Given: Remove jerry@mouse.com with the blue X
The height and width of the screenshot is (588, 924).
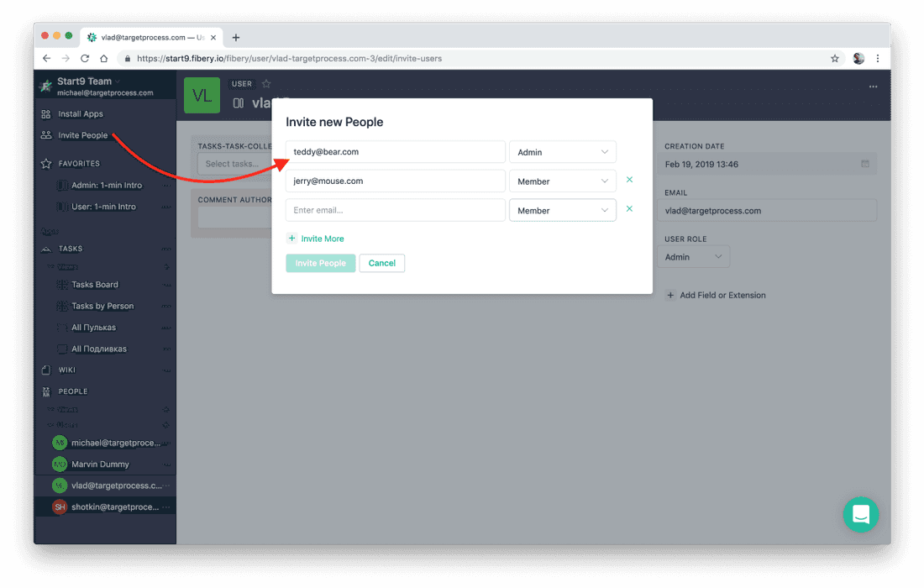Looking at the screenshot, I should [x=629, y=180].
